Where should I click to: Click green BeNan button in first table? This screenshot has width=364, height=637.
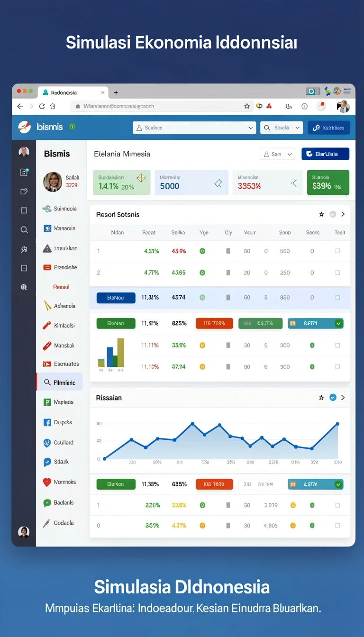pyautogui.click(x=116, y=323)
